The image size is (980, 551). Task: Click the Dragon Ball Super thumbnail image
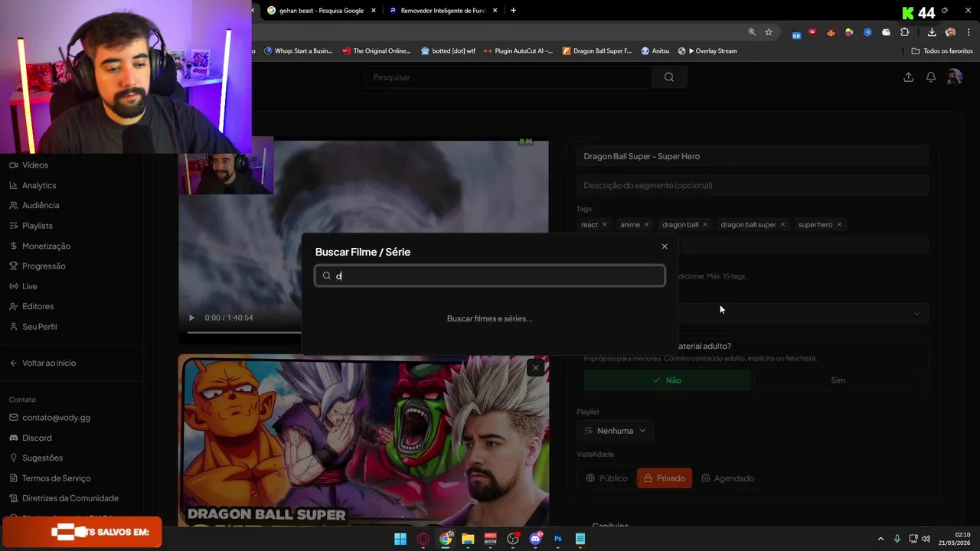(x=364, y=441)
